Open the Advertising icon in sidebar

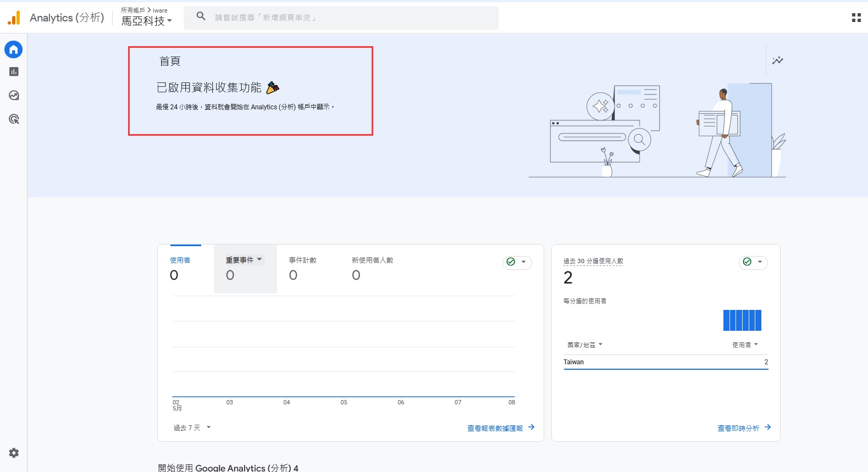point(14,119)
